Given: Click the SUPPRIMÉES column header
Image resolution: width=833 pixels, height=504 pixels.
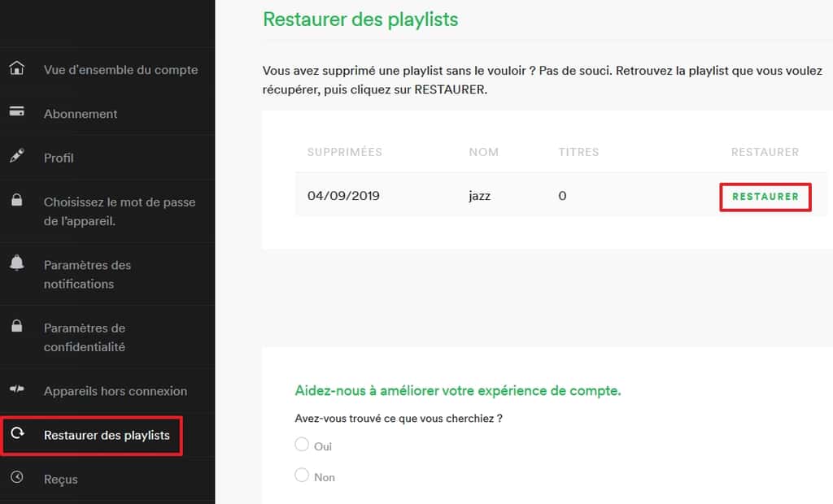Looking at the screenshot, I should [x=344, y=152].
